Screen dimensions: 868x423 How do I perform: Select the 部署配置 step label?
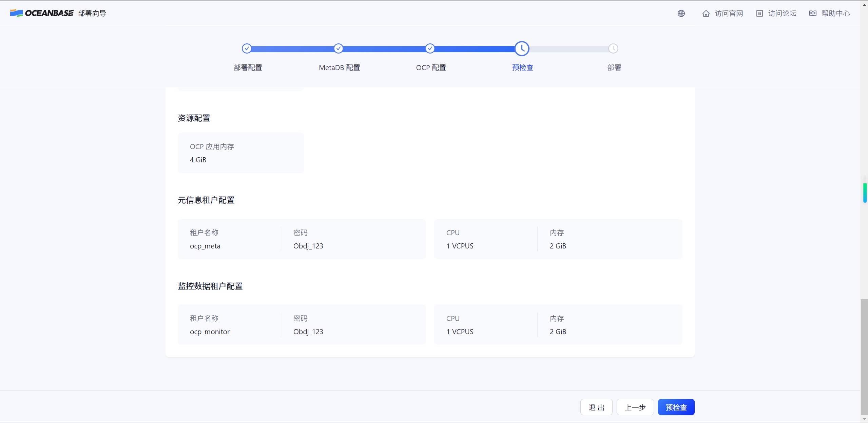coord(248,67)
